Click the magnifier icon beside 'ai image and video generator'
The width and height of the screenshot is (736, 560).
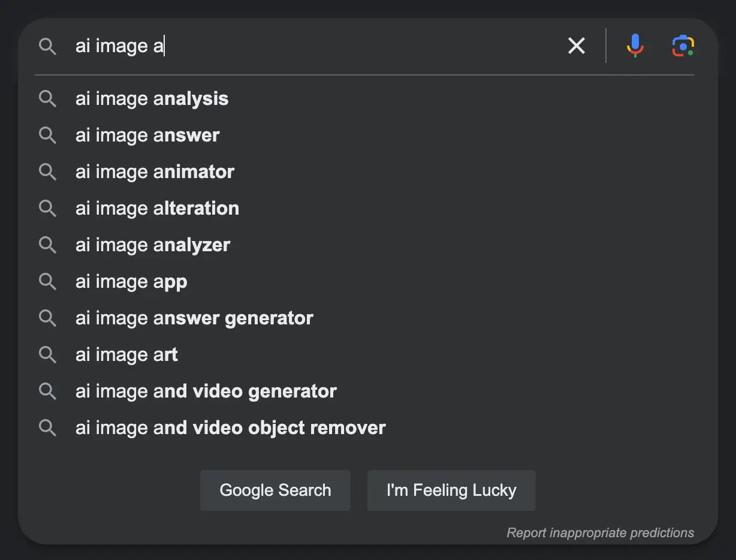point(47,392)
